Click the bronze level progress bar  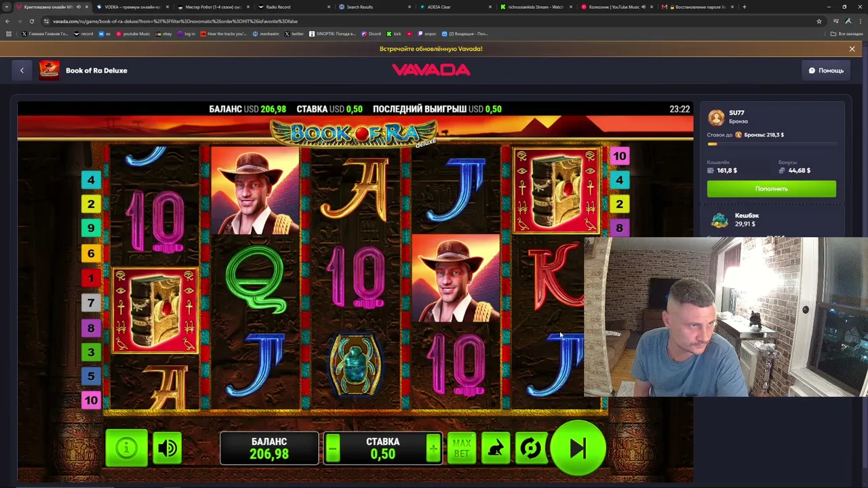click(x=772, y=144)
